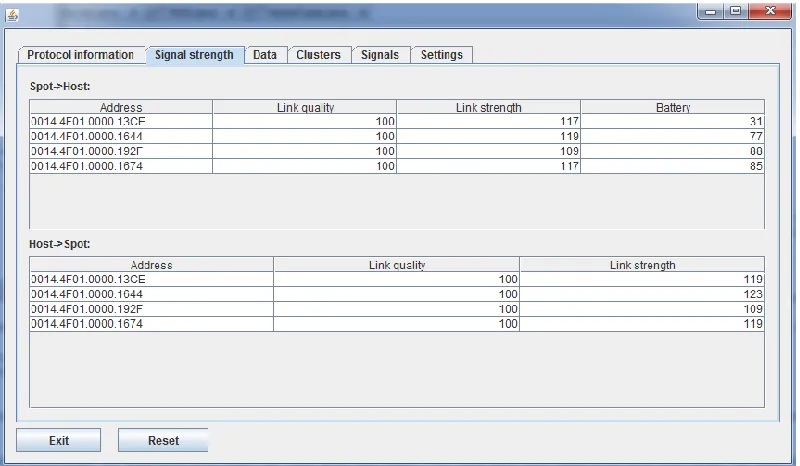Open the Data tab
Image resolution: width=800 pixels, height=466 pixels.
pos(265,55)
